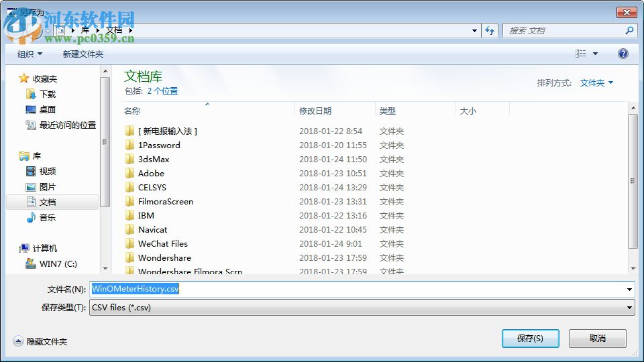Click New Folder (新建文件夹) button
The image size is (644, 362).
83,54
